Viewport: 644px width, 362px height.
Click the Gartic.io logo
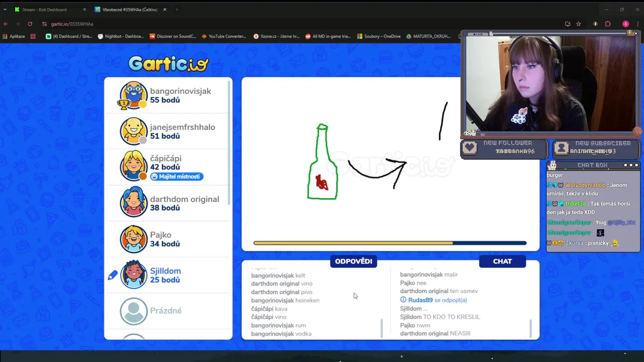[x=168, y=63]
